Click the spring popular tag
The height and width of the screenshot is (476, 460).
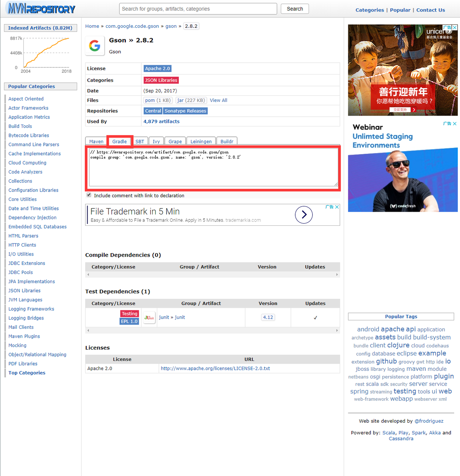click(x=359, y=391)
